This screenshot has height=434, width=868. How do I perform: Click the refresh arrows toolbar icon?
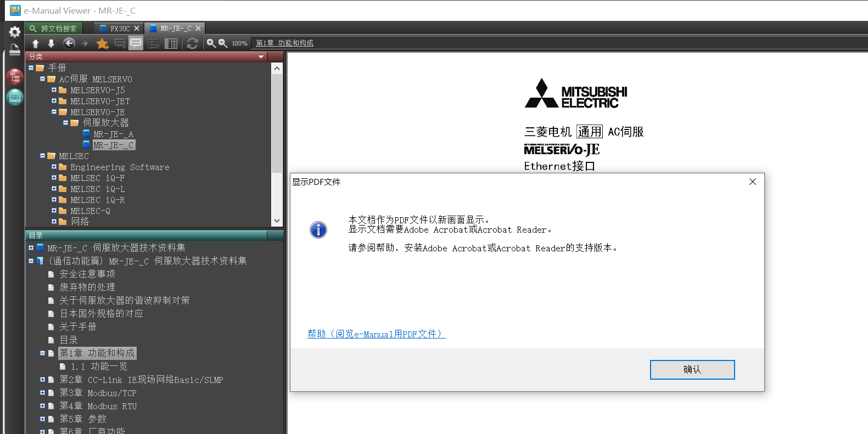192,43
